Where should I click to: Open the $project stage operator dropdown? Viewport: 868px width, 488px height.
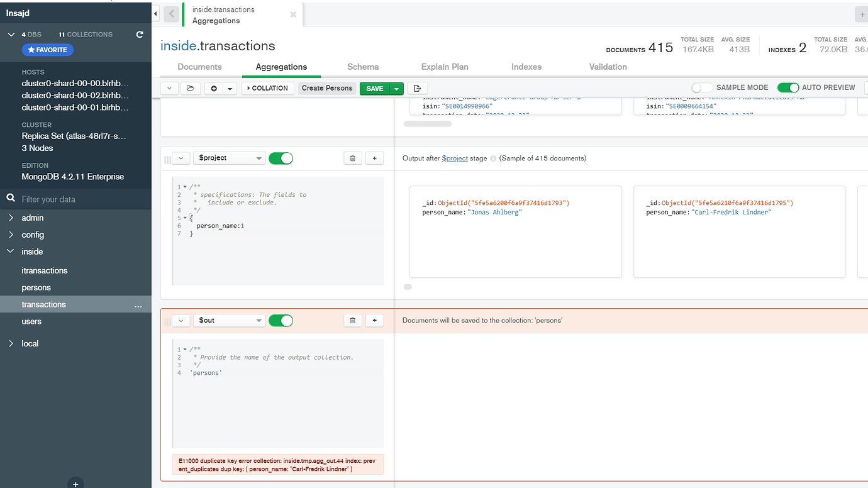coord(229,158)
